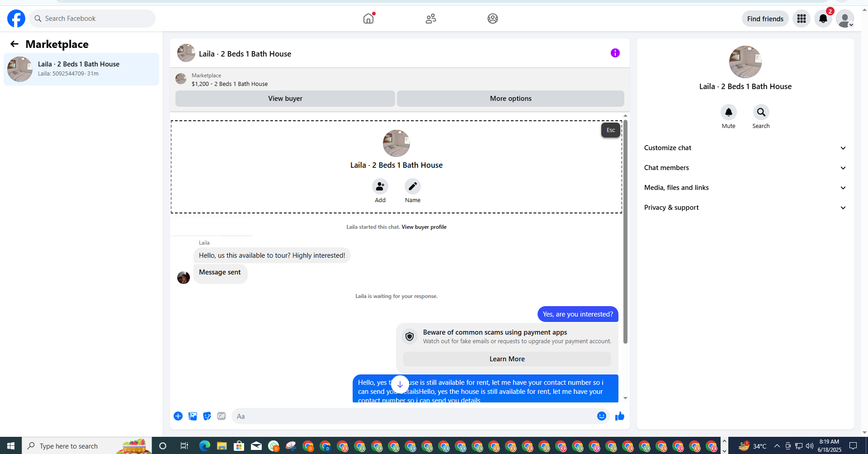Open Microsoft Store from taskbar
Image resolution: width=868 pixels, height=454 pixels.
pyautogui.click(x=239, y=446)
